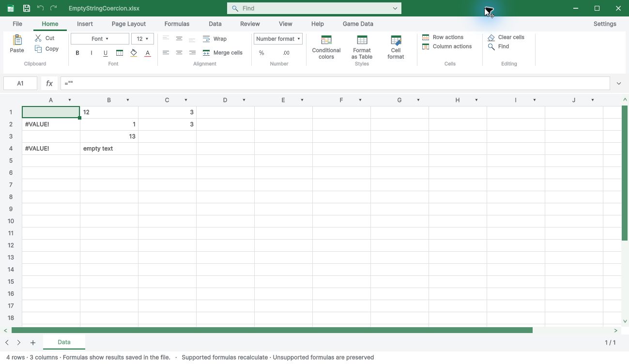Align cell content to bottom
This screenshot has width=629, height=364.
pyautogui.click(x=192, y=39)
